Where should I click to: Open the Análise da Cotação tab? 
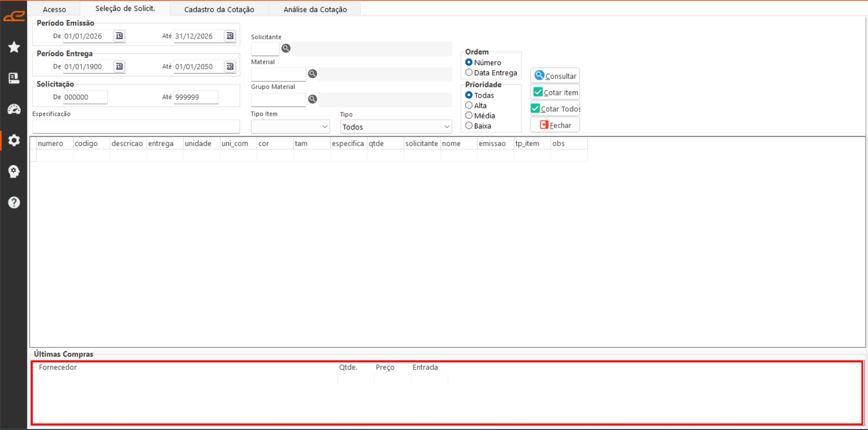pyautogui.click(x=315, y=9)
